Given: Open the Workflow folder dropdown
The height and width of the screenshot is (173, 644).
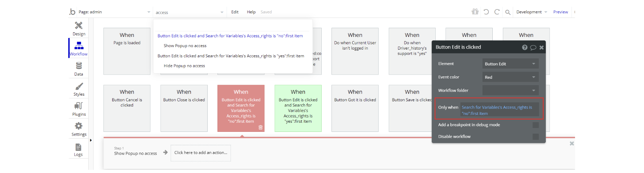Looking at the screenshot, I should pyautogui.click(x=510, y=90).
